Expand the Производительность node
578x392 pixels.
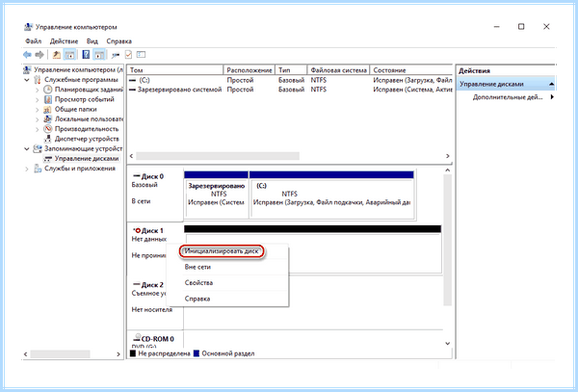tap(38, 129)
